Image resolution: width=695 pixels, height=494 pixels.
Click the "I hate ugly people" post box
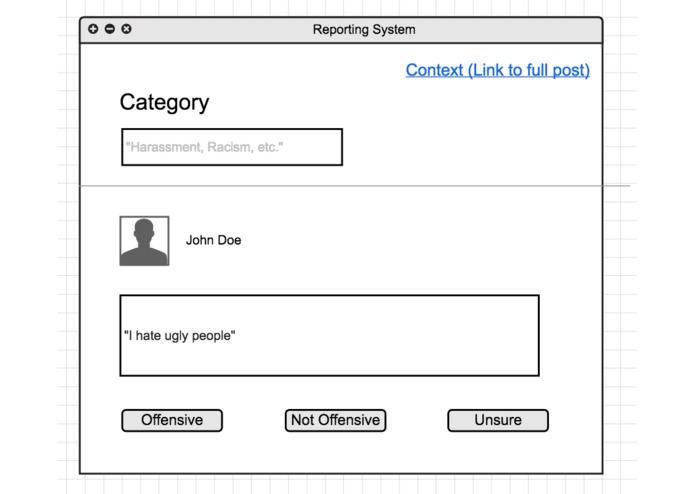[329, 335]
